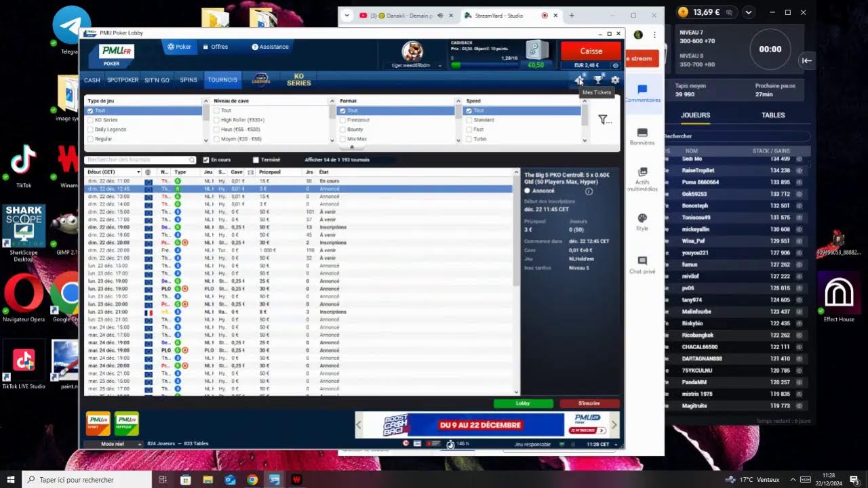868x488 pixels.
Task: Open the PMU Sport app tile
Action: pyautogui.click(x=98, y=423)
